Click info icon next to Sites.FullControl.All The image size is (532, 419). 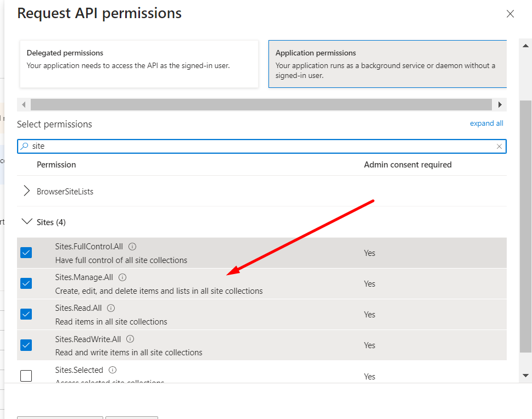(132, 247)
